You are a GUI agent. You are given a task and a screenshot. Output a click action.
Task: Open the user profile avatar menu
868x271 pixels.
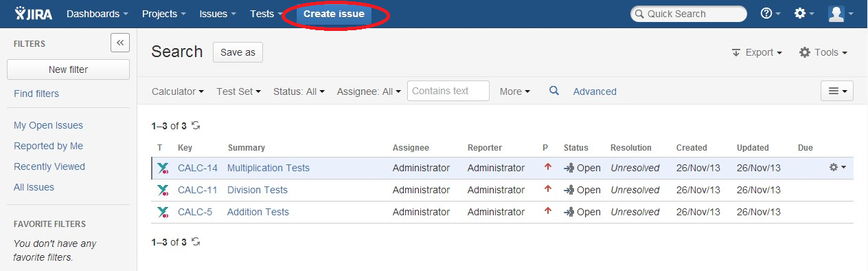(841, 14)
